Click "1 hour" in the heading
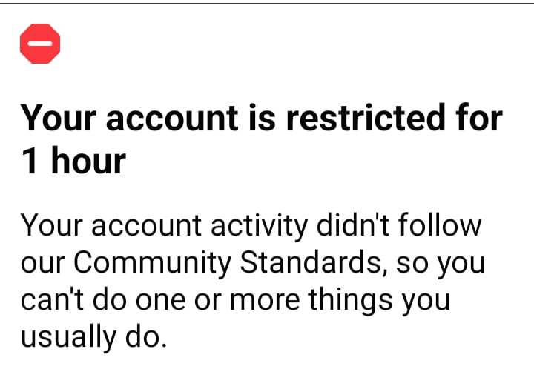The image size is (534, 392). coord(73,161)
